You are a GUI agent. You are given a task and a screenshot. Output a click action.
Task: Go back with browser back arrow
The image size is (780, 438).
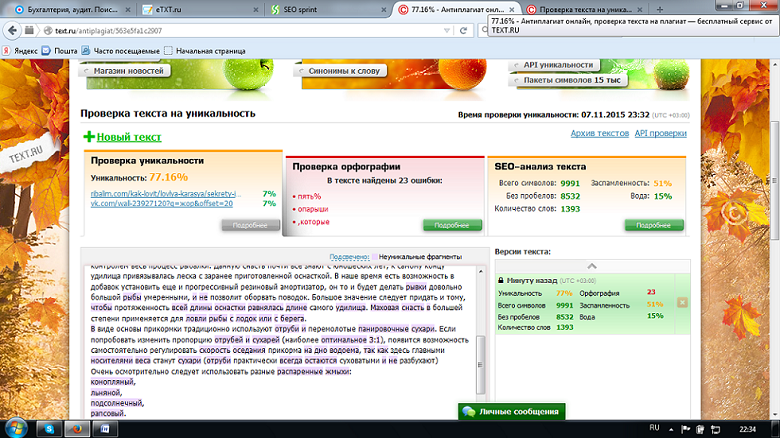[x=12, y=30]
